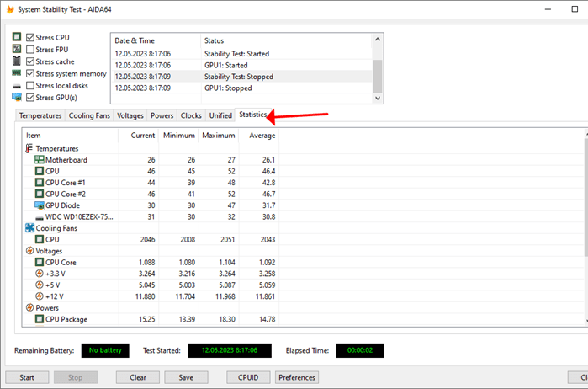Open the Unified tab
The width and height of the screenshot is (588, 389).
point(220,115)
